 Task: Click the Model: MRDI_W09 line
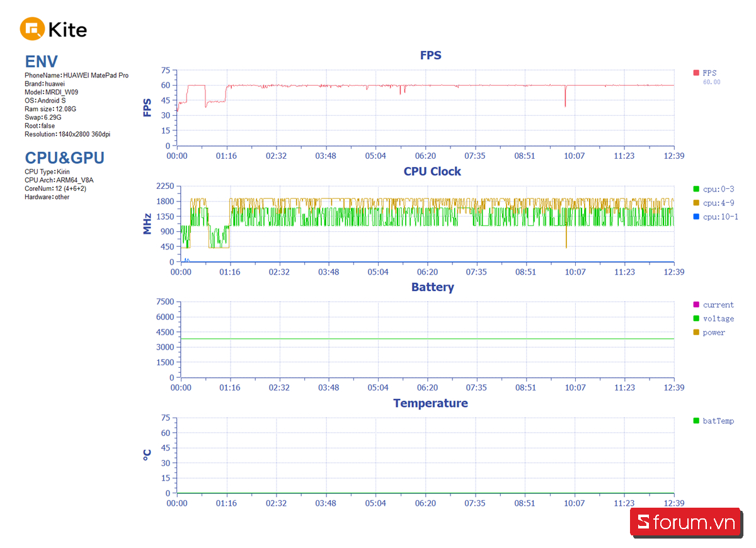pyautogui.click(x=52, y=92)
